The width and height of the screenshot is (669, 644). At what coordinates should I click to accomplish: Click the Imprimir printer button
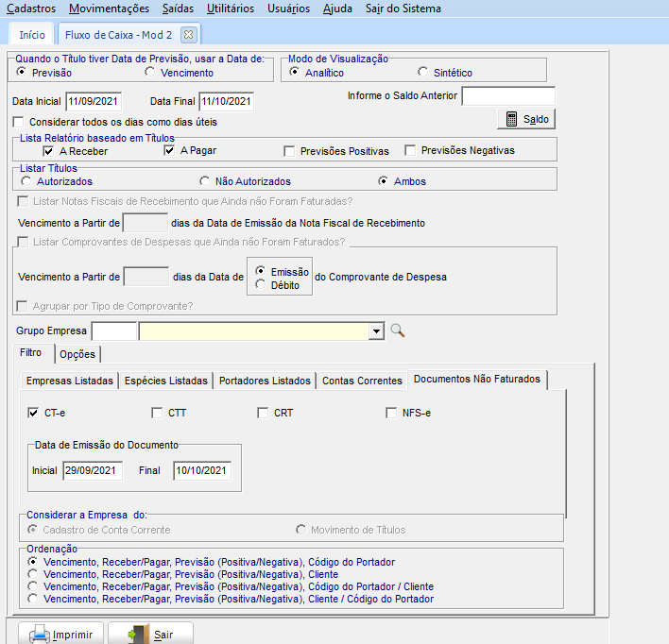[61, 635]
